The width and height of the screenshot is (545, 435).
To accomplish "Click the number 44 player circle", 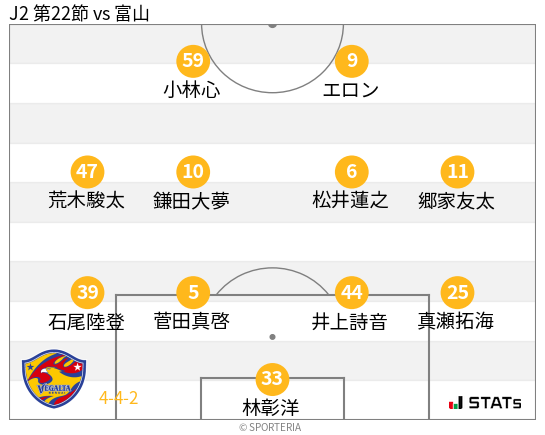I will click(351, 292).
